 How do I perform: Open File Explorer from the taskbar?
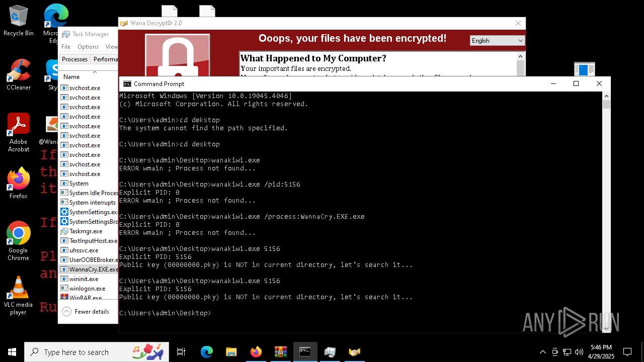(x=231, y=352)
